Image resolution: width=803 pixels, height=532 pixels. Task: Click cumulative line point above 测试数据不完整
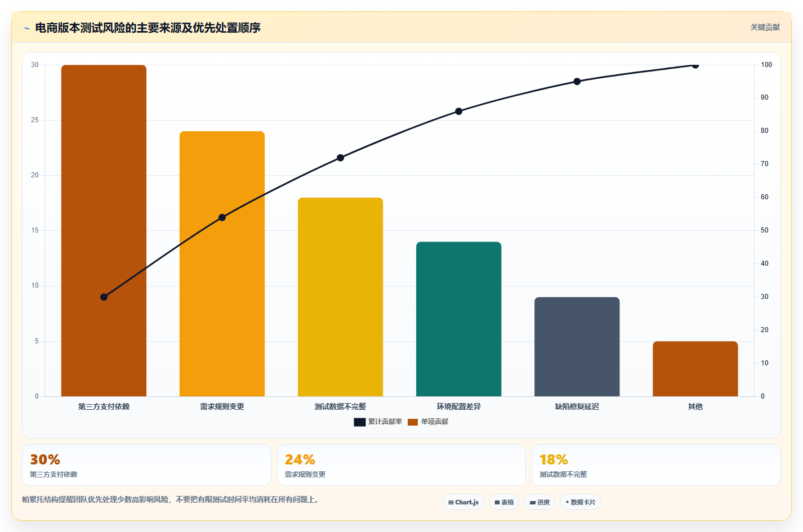pos(340,158)
